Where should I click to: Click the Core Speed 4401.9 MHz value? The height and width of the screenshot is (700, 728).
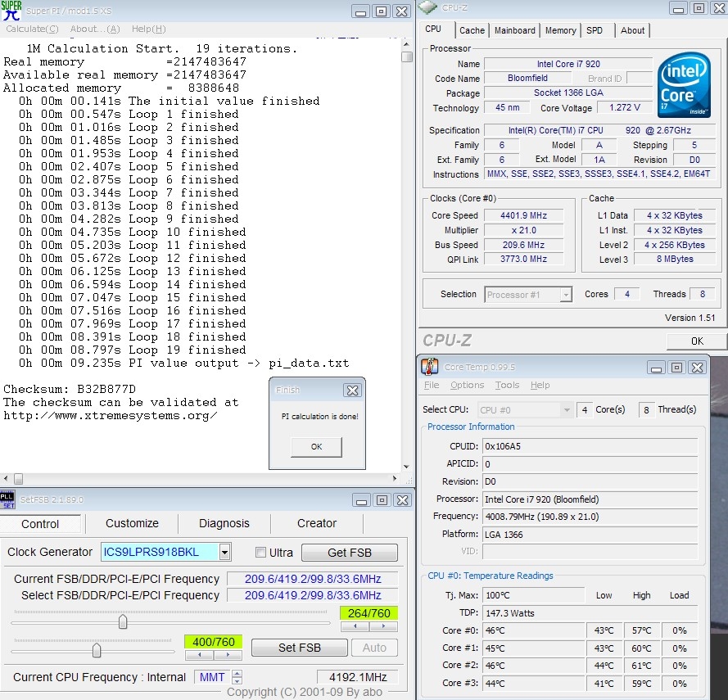coord(523,215)
